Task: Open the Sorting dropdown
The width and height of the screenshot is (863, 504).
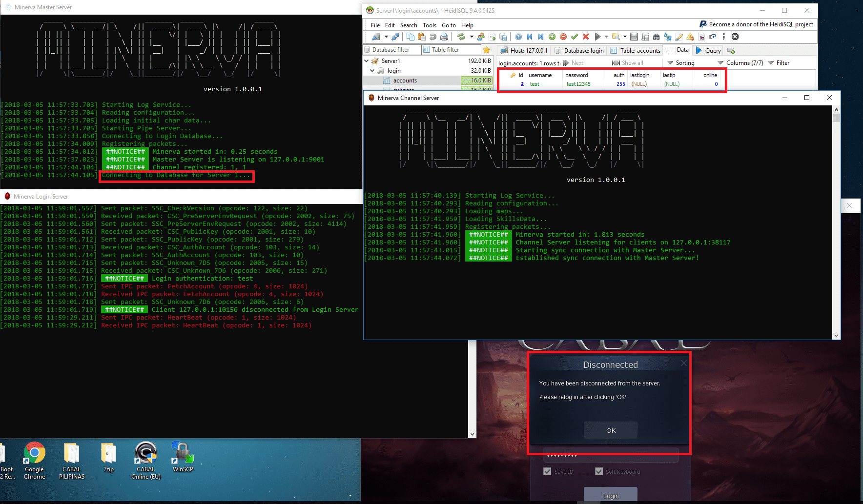Action: tap(681, 63)
